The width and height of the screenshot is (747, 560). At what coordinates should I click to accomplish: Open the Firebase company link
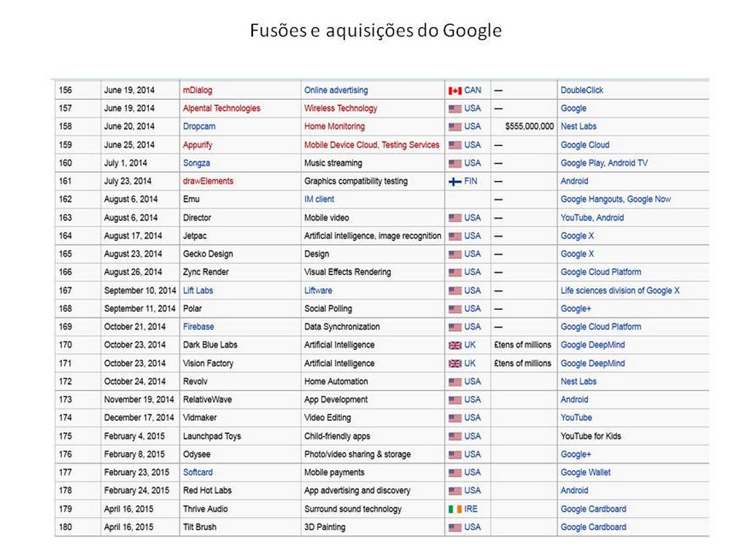198,327
